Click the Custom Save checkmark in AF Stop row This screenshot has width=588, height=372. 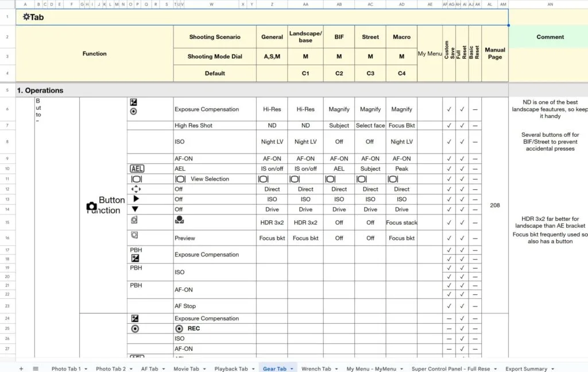point(449,306)
